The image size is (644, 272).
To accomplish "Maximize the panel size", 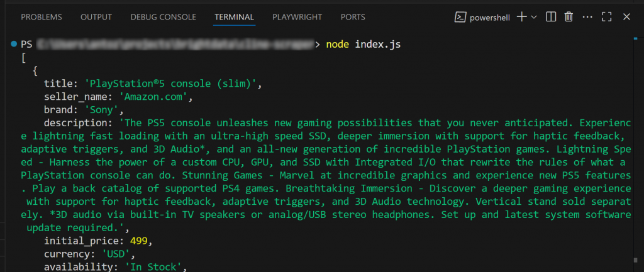I will coord(607,17).
